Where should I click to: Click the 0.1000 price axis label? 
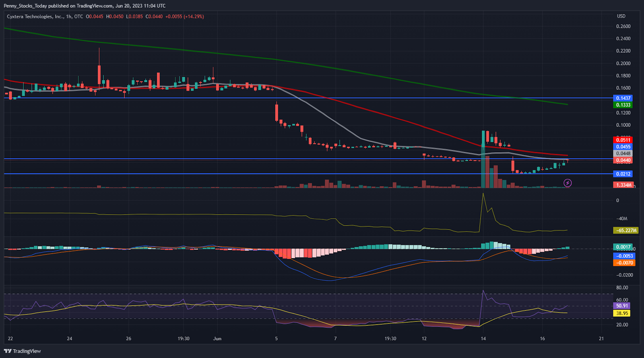click(623, 125)
